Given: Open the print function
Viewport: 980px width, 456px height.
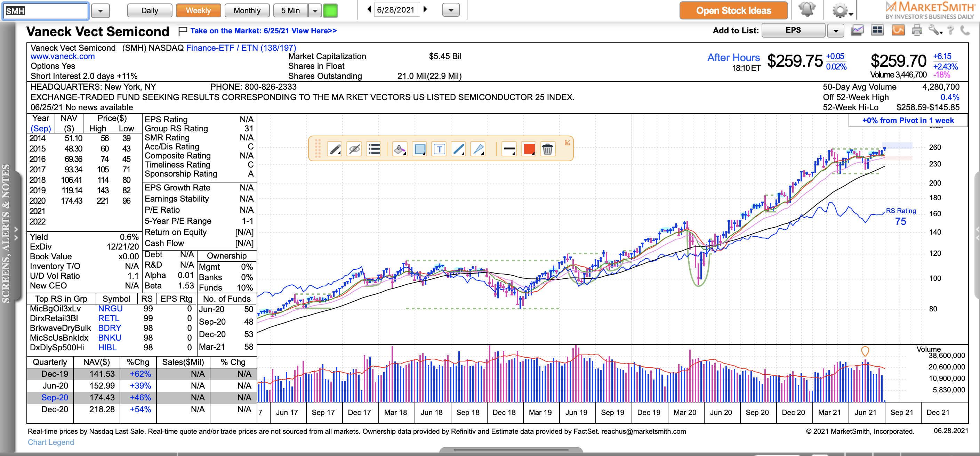Looking at the screenshot, I should tap(917, 30).
